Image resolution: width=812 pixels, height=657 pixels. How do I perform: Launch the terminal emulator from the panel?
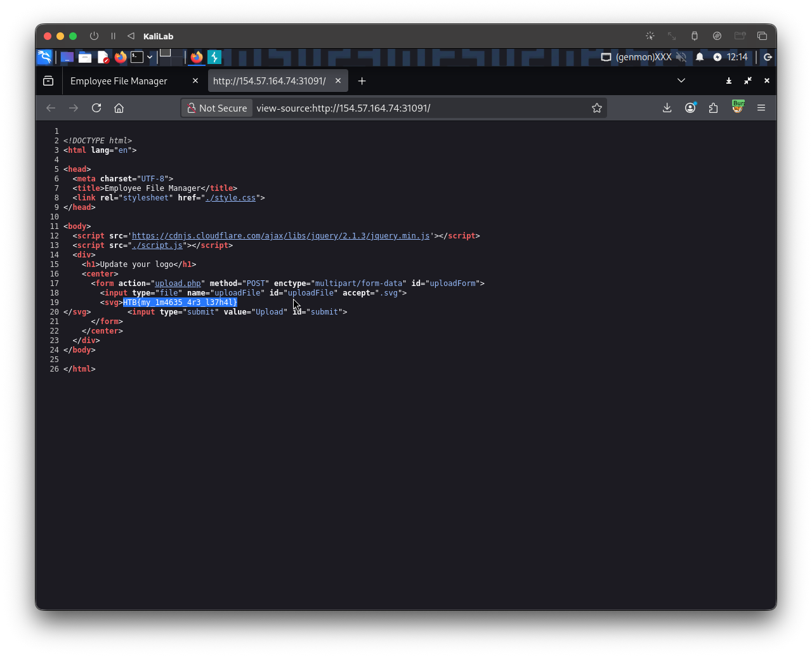[137, 57]
